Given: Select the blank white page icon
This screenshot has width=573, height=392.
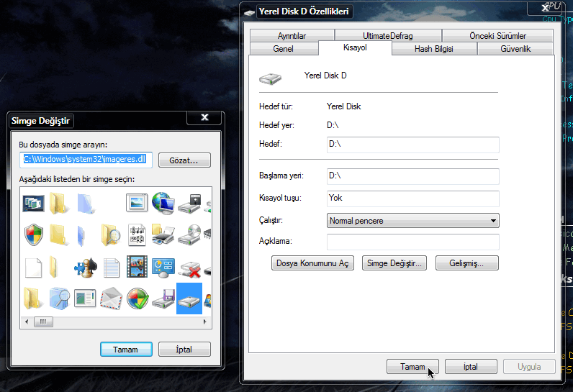Looking at the screenshot, I should pyautogui.click(x=33, y=267).
